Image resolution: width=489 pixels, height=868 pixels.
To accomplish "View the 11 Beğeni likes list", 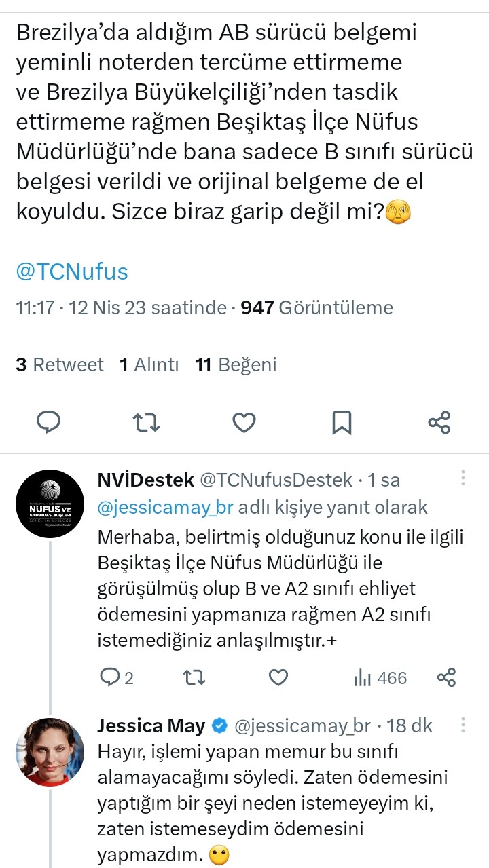I will [236, 364].
